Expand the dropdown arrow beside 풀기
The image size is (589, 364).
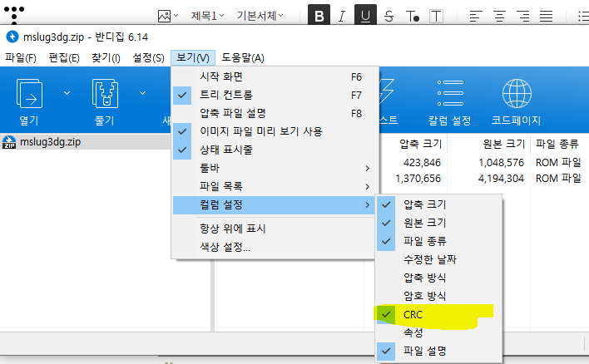click(143, 93)
